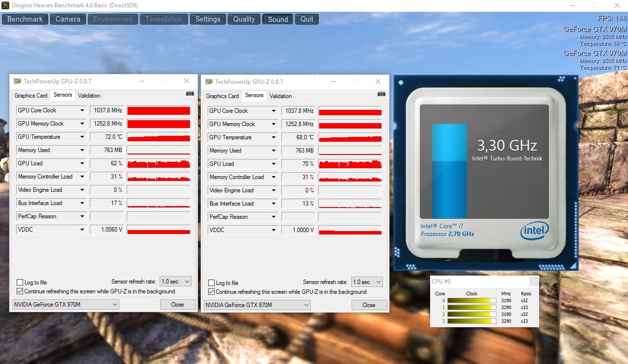This screenshot has height=364, width=628.
Task: Select Sensors tab in right GPU-Z window
Action: 254,95
